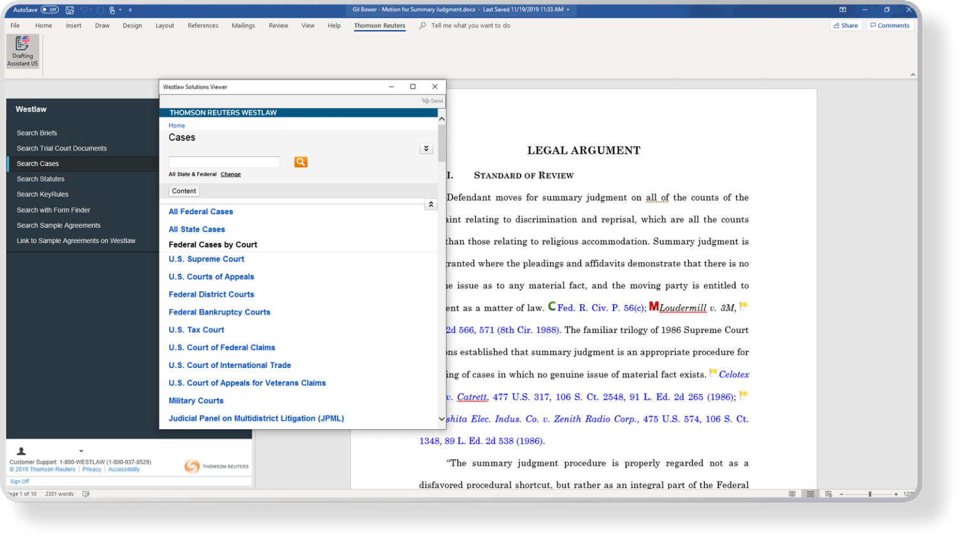
Task: Open the References ribbon tab
Action: click(203, 26)
